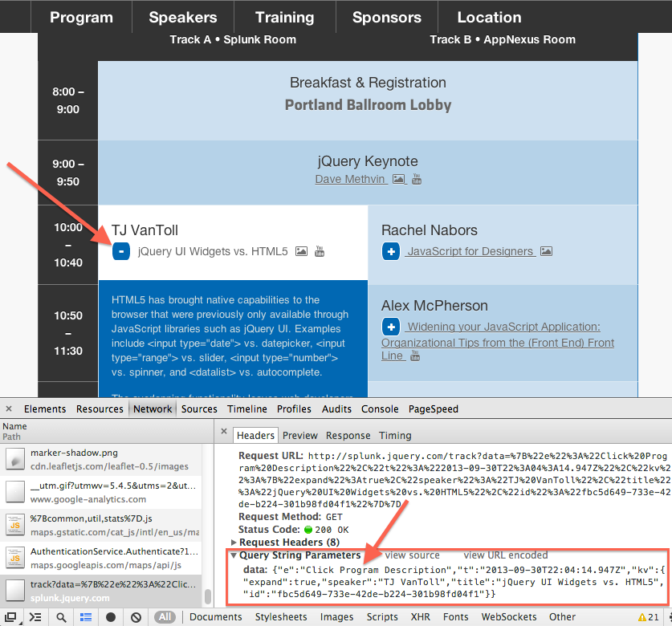Toggle large request rows icon

[x=86, y=617]
